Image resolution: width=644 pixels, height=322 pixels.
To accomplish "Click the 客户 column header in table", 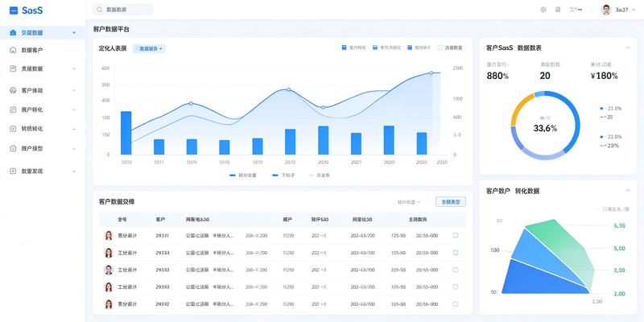I will tap(160, 220).
